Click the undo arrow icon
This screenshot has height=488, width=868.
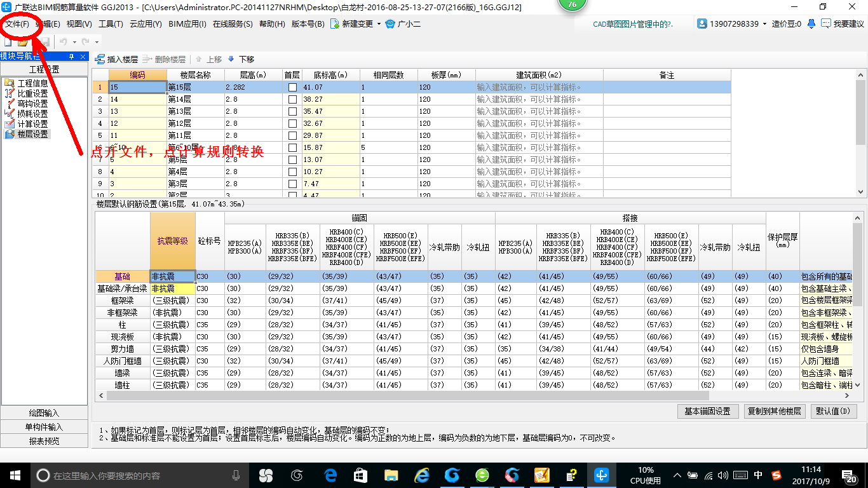click(64, 42)
